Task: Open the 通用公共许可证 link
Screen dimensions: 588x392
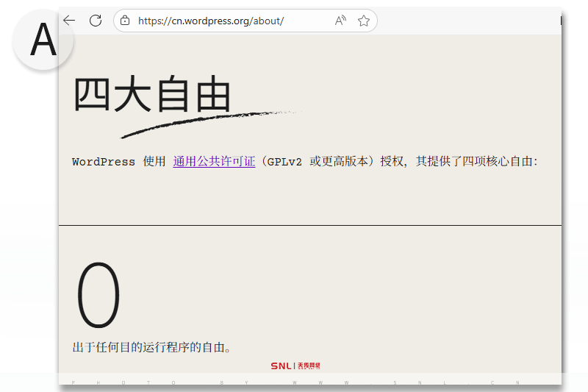Action: coord(214,162)
